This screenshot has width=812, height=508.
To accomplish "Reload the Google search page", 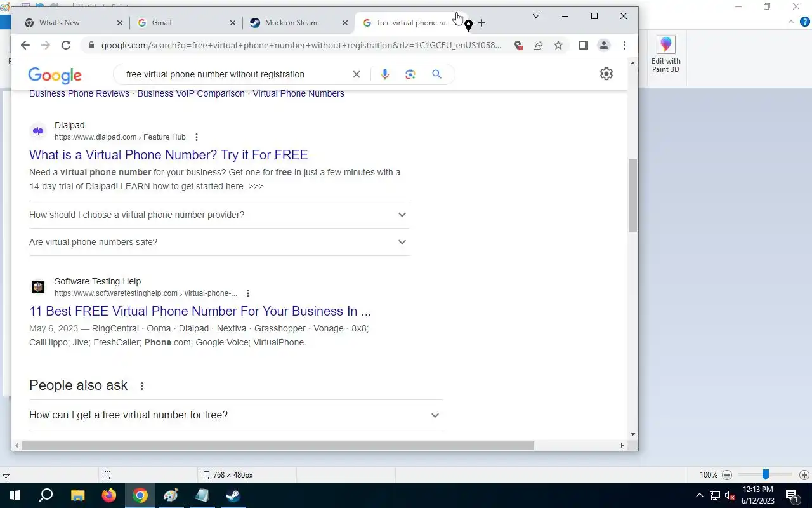I will [66, 45].
